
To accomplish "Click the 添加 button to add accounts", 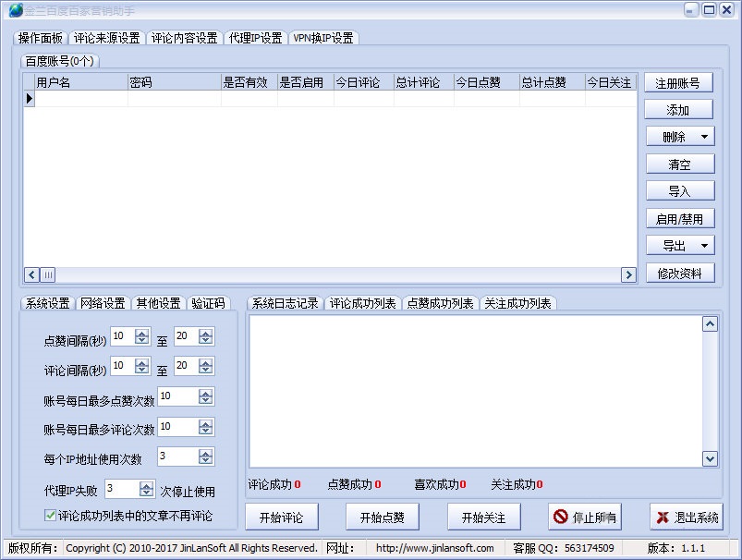I will [680, 109].
